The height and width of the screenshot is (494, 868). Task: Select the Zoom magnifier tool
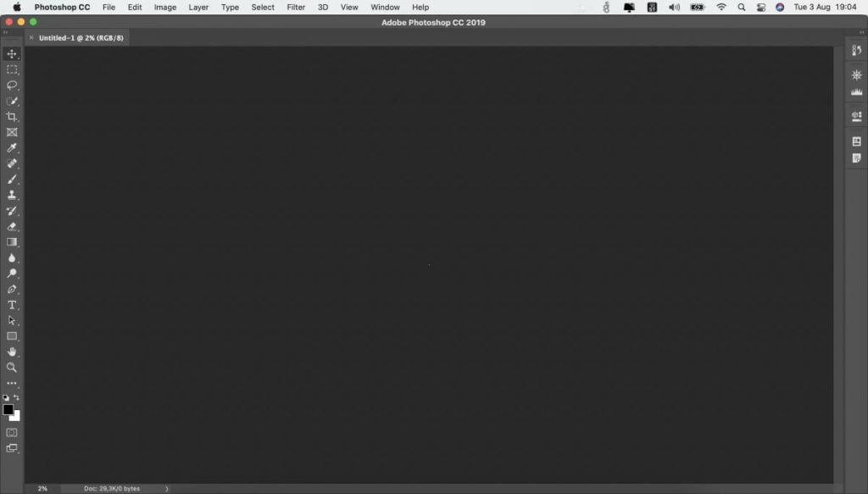click(x=12, y=367)
